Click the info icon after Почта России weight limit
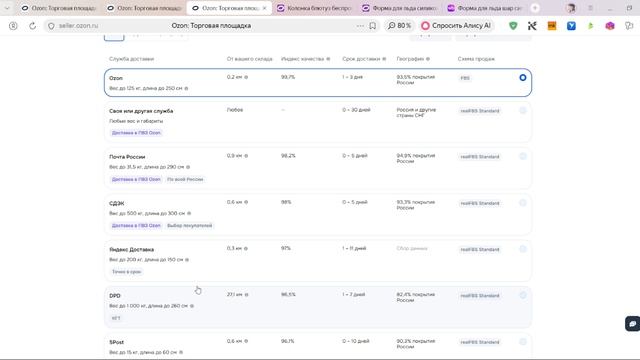The image size is (640, 360). point(188,167)
